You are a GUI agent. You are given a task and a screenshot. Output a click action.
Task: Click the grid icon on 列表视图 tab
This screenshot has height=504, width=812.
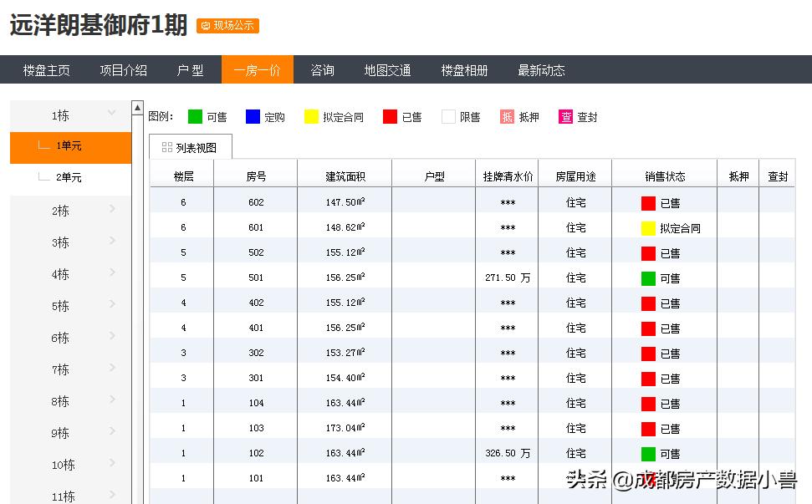pos(166,145)
